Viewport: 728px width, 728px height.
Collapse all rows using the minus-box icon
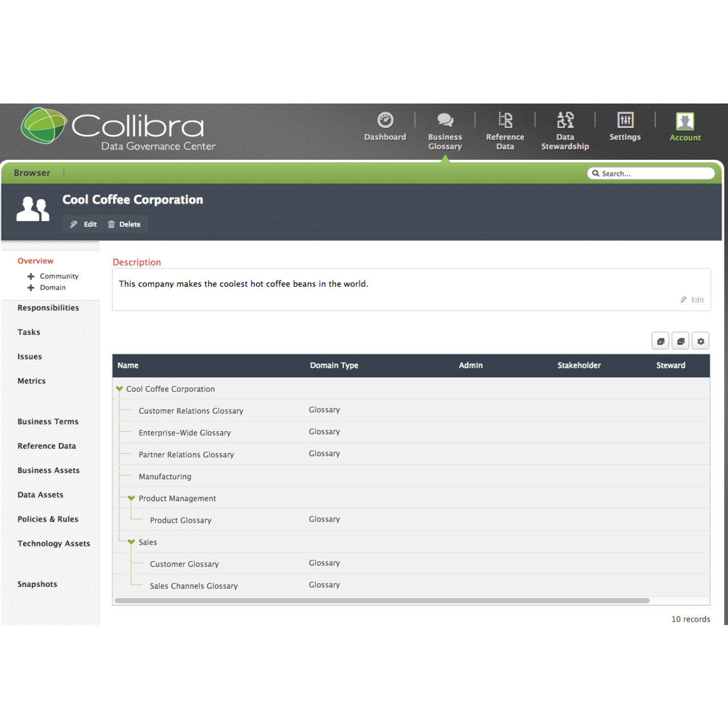680,340
